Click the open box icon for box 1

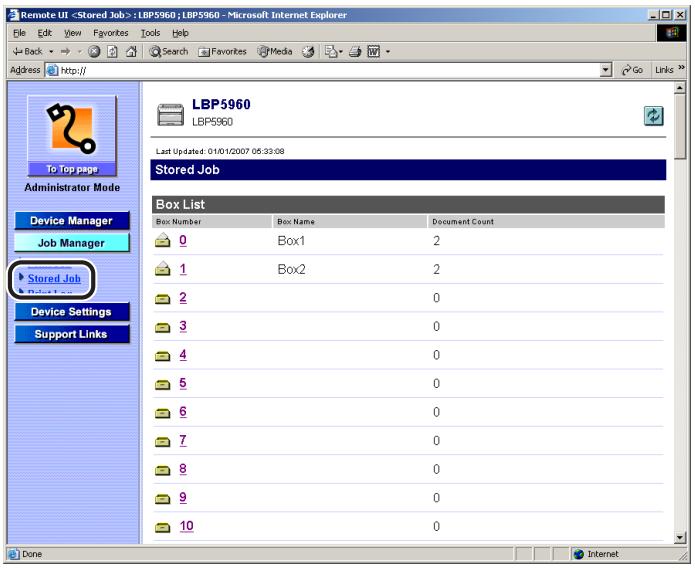click(x=163, y=269)
